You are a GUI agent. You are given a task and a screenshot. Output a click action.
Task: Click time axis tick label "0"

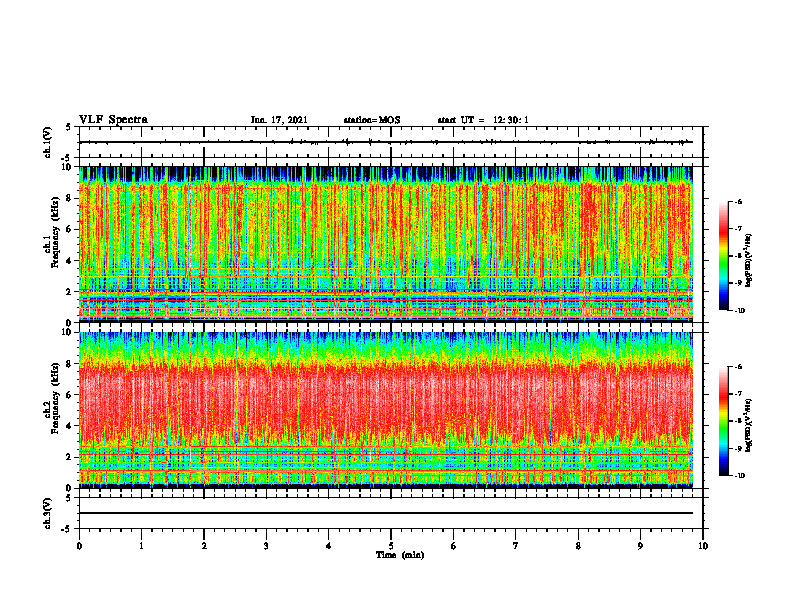(x=79, y=546)
